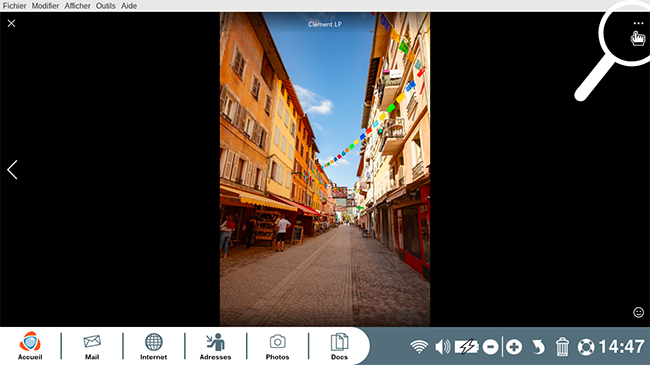The height and width of the screenshot is (365, 650).
Task: Click the street photo image
Action: click(325, 169)
